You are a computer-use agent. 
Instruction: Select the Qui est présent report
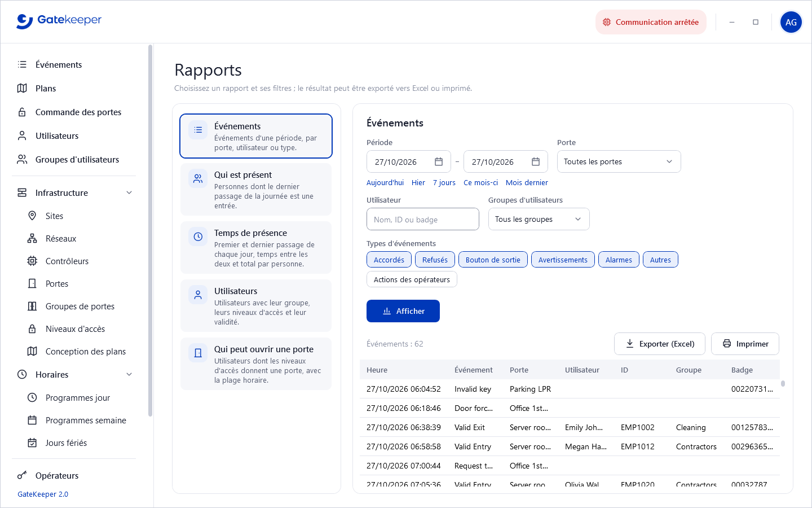click(256, 190)
